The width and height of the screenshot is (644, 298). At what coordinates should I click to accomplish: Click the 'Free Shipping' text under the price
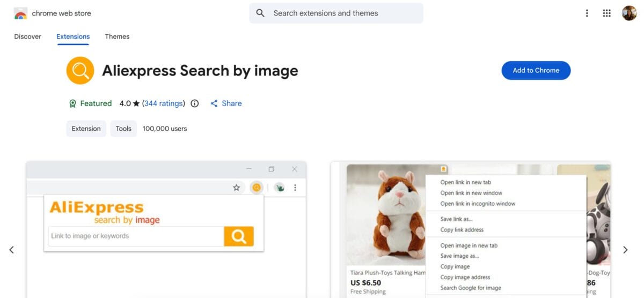pos(368,292)
